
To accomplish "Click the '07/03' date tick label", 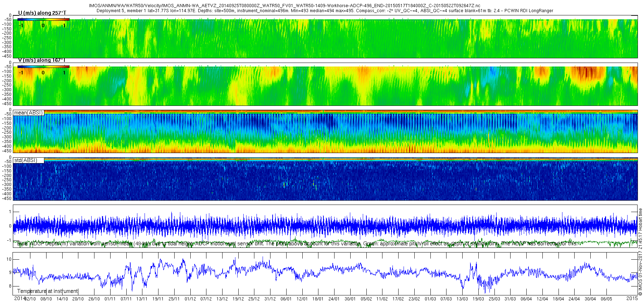I will (446, 299).
